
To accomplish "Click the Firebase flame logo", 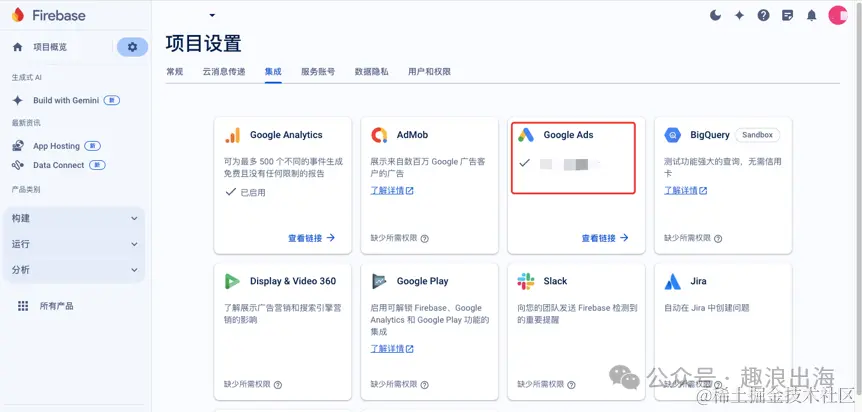I will 18,15.
